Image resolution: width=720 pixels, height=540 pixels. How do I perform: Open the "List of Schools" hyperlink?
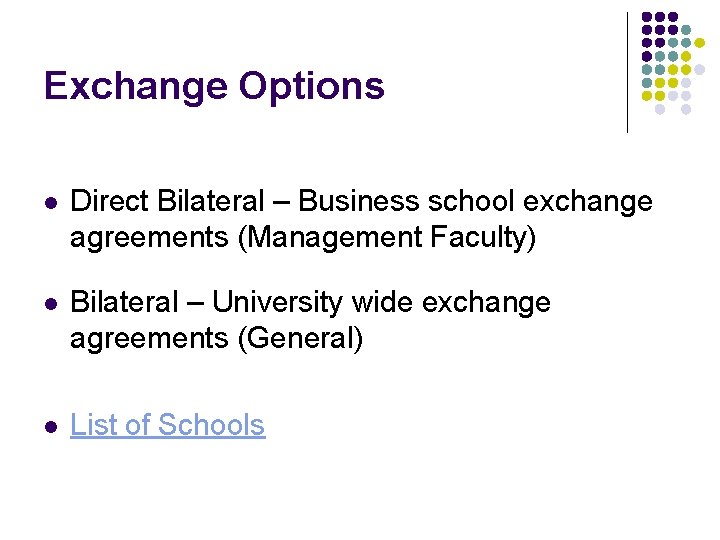[x=167, y=425]
